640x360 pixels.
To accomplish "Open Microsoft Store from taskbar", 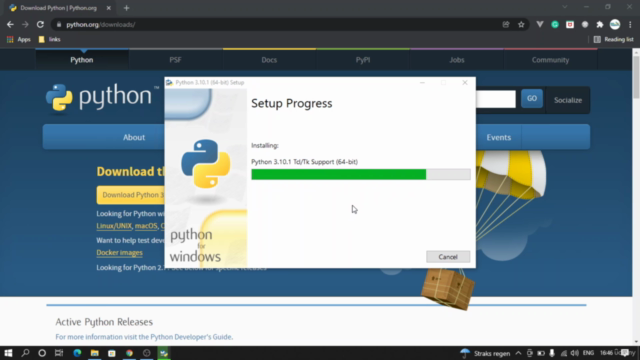I will [112, 353].
